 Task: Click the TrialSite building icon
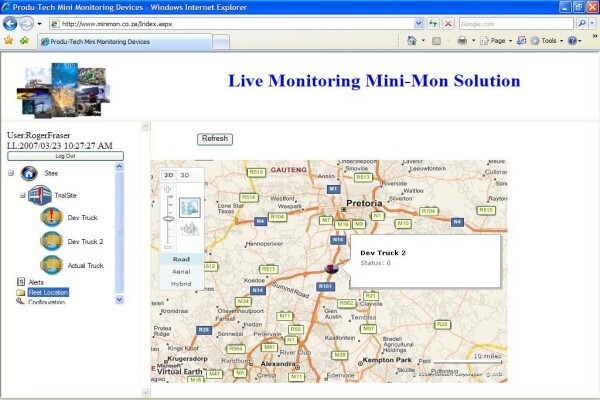pos(40,195)
